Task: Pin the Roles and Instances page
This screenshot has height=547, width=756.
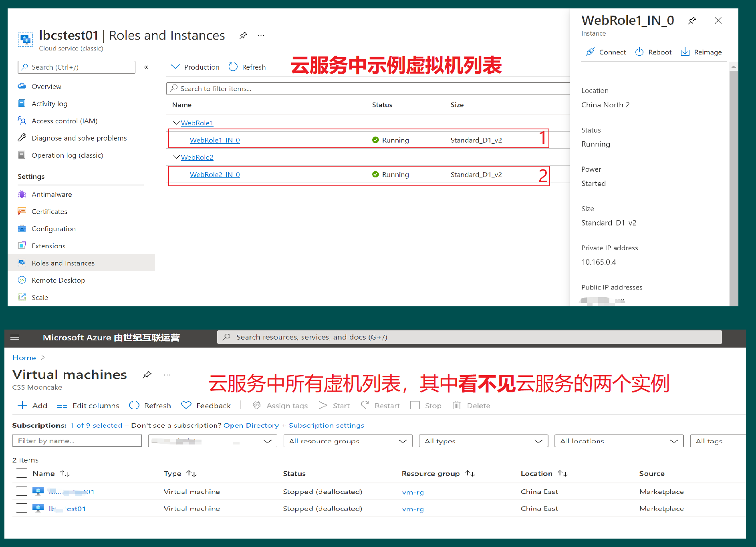Action: coord(243,36)
